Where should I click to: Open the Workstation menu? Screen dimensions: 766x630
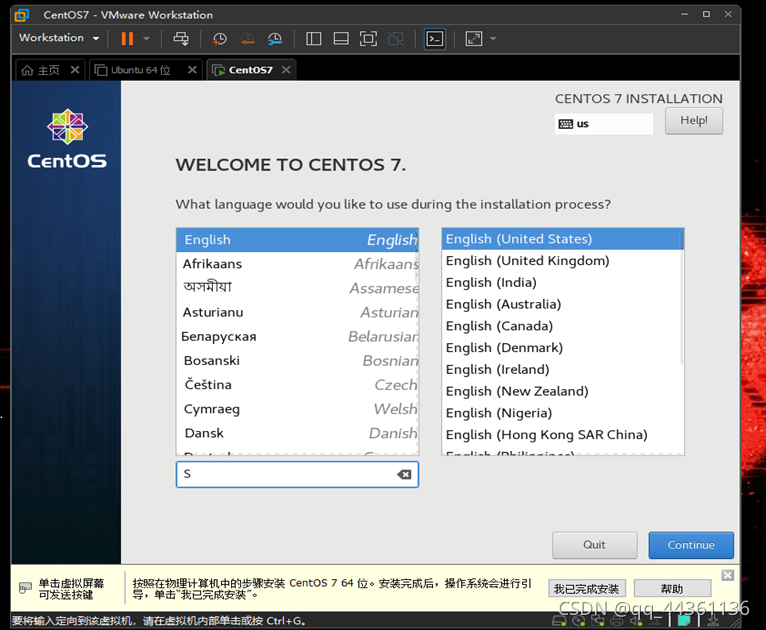coord(59,38)
